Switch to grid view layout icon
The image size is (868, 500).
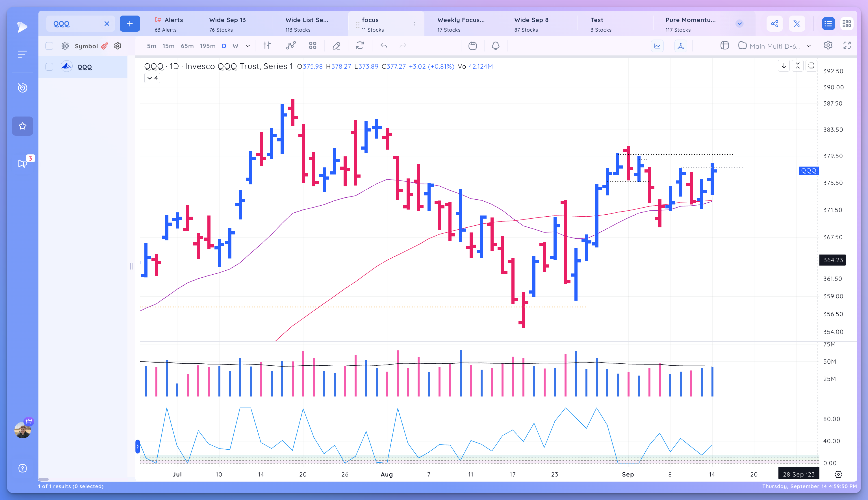tap(847, 24)
